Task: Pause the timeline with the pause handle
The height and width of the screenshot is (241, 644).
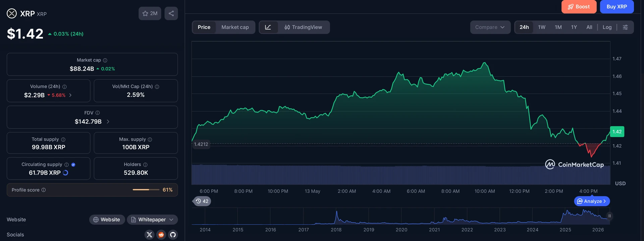Action: point(609,216)
